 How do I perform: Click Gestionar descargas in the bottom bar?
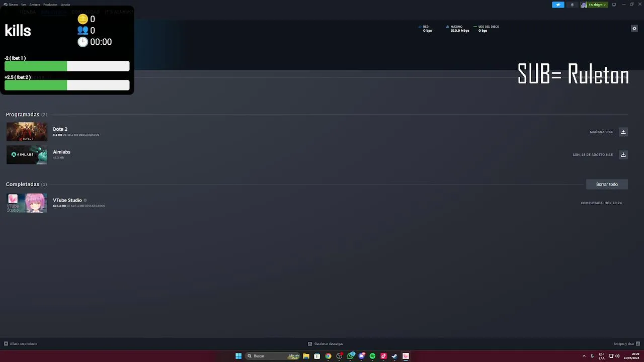coord(326,344)
